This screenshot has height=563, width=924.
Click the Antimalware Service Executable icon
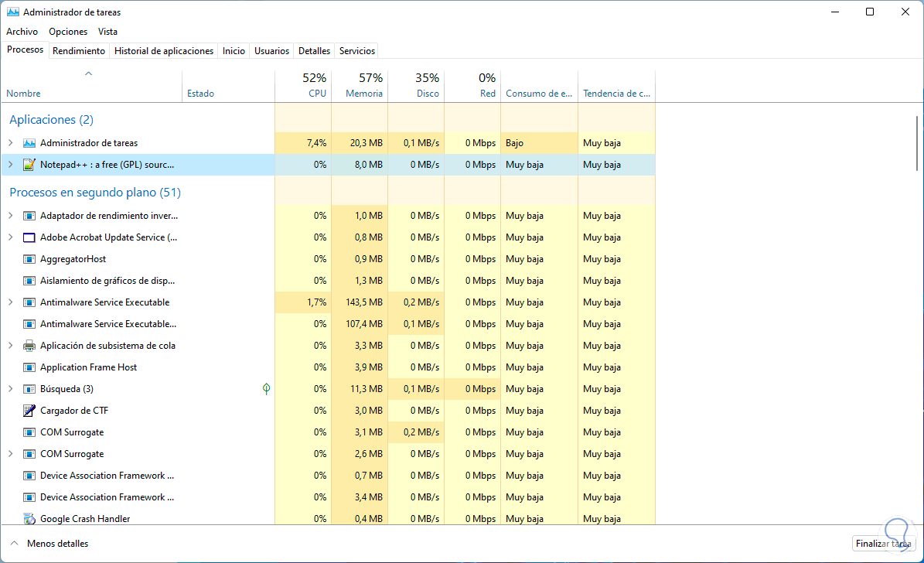(x=29, y=302)
